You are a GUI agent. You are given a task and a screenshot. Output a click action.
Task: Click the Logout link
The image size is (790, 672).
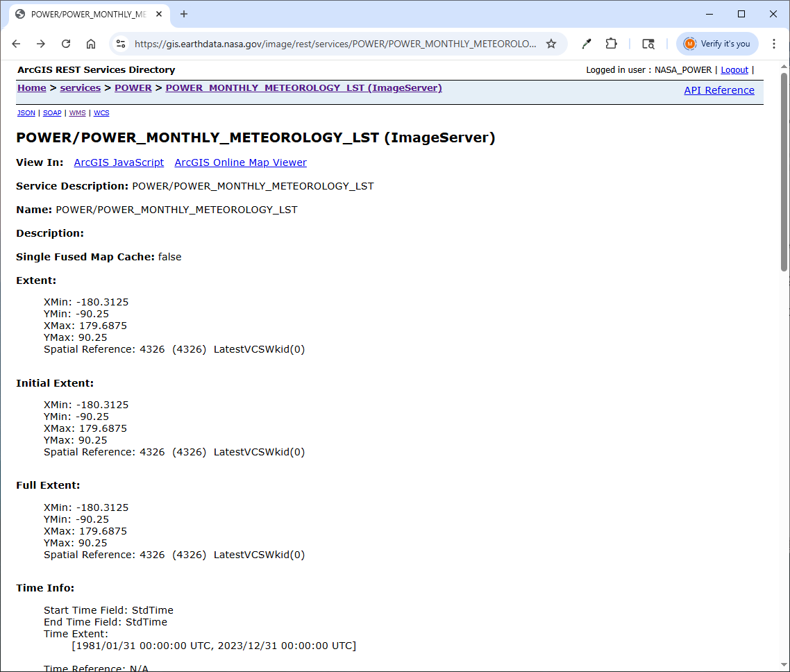coord(734,70)
